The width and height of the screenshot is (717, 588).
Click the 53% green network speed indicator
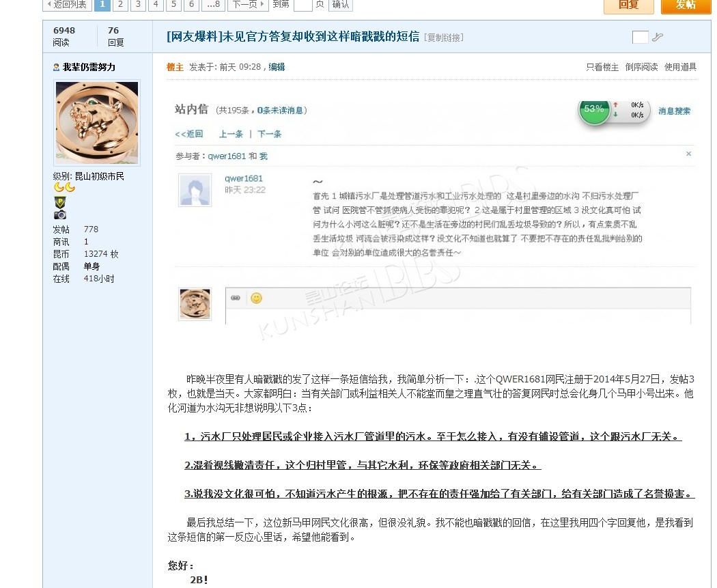pos(594,111)
